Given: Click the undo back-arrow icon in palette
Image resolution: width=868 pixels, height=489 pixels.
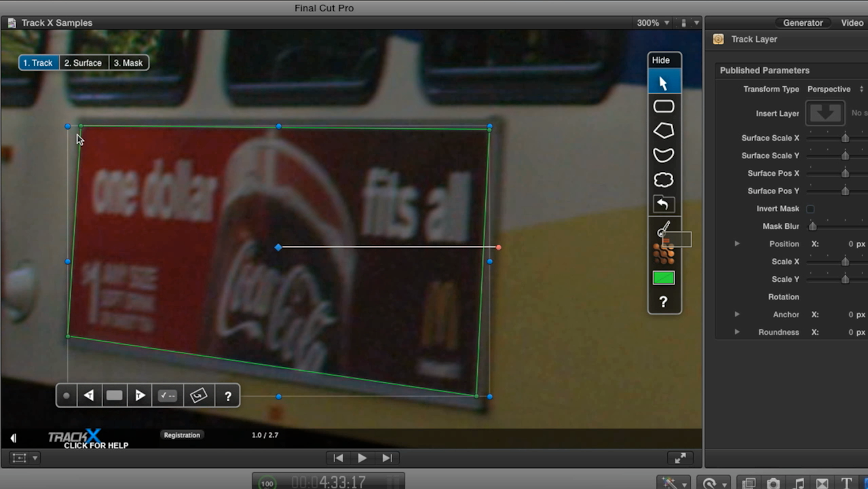Looking at the screenshot, I should point(663,204).
